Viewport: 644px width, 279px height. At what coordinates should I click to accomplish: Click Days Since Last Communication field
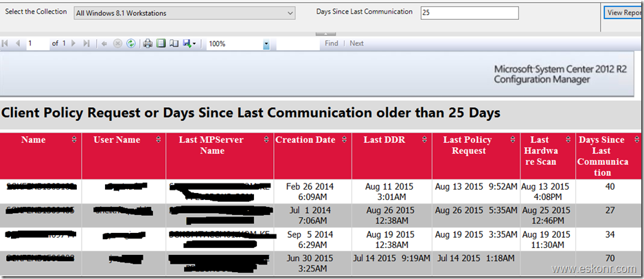pos(470,13)
